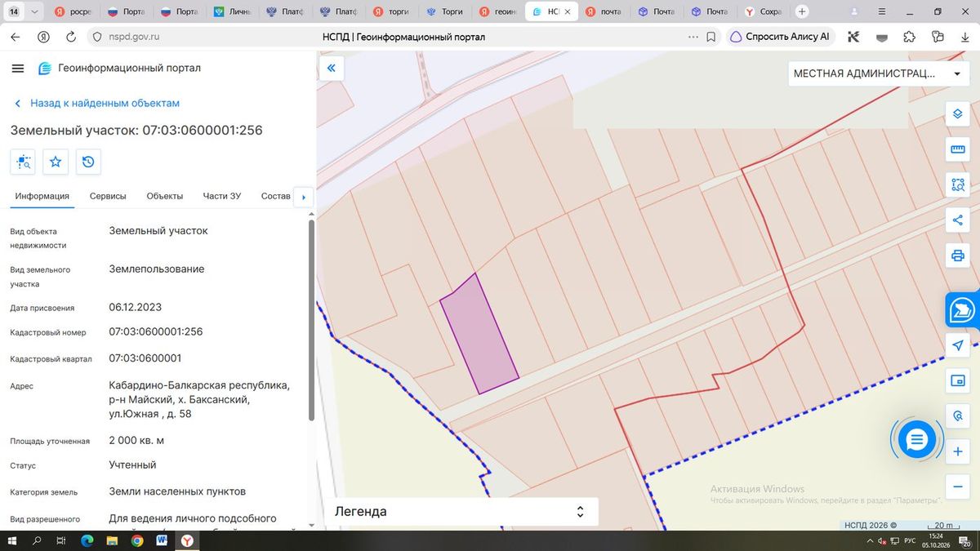Click the Yandex home icon in toolbar

pos(43,37)
